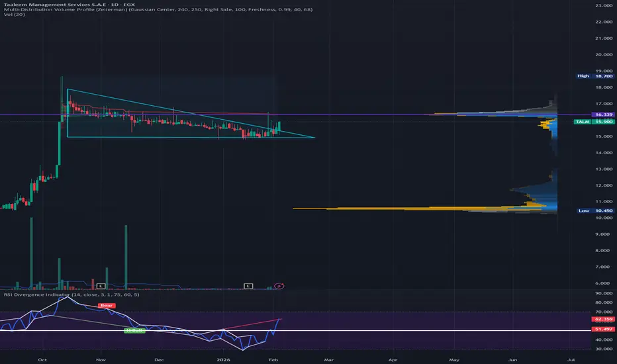Viewport: 617px width, 364px height.
Task: Click the 'Nov' time axis label
Action: tap(101, 359)
